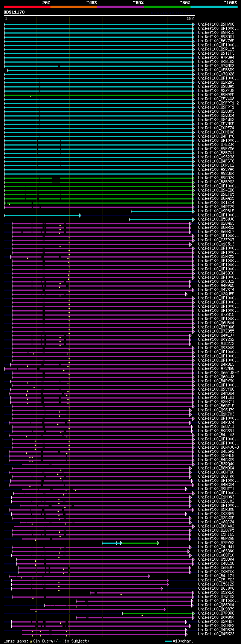Select the UniRef100_Q9VYQ8 label

[216, 389]
